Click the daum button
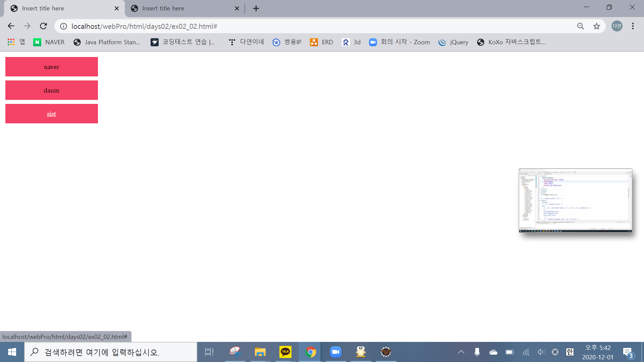The height and width of the screenshot is (362, 644). coord(52,90)
